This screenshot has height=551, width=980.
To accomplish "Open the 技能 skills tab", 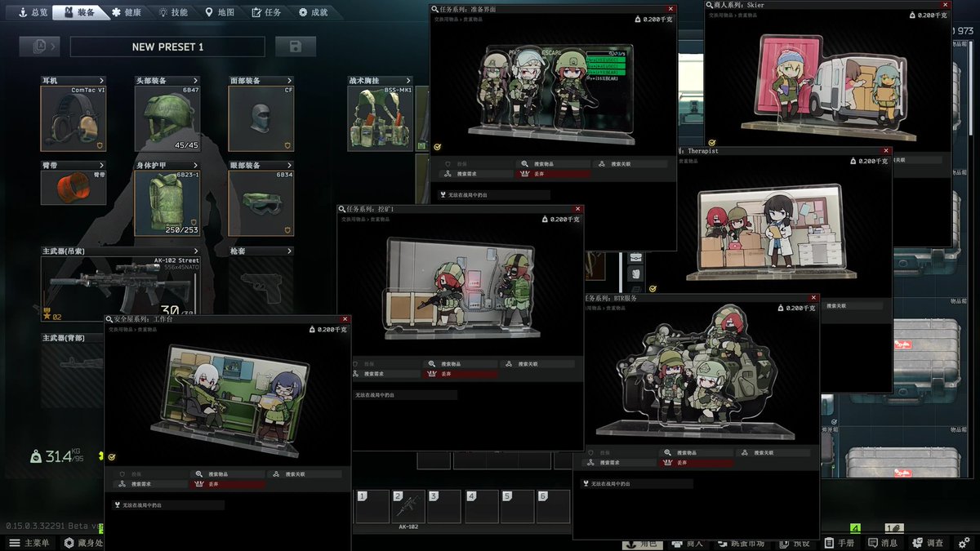I will click(x=173, y=12).
